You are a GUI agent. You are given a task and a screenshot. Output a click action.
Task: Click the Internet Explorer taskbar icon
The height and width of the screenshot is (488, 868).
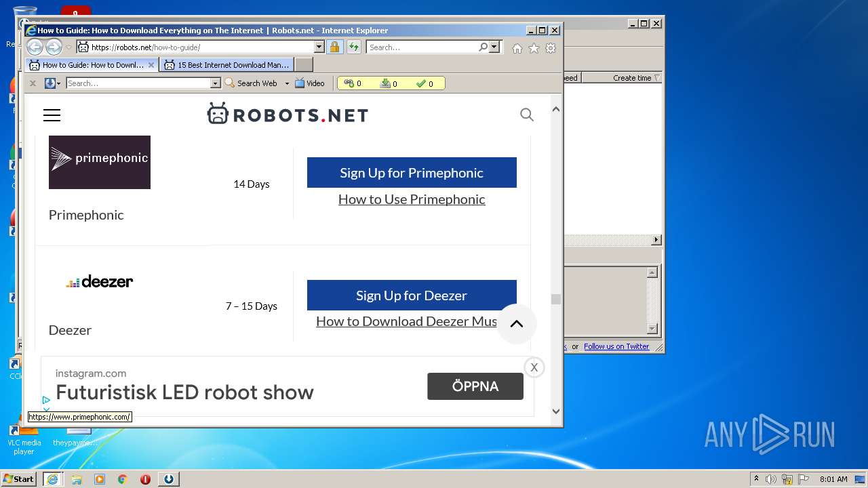[x=52, y=479]
